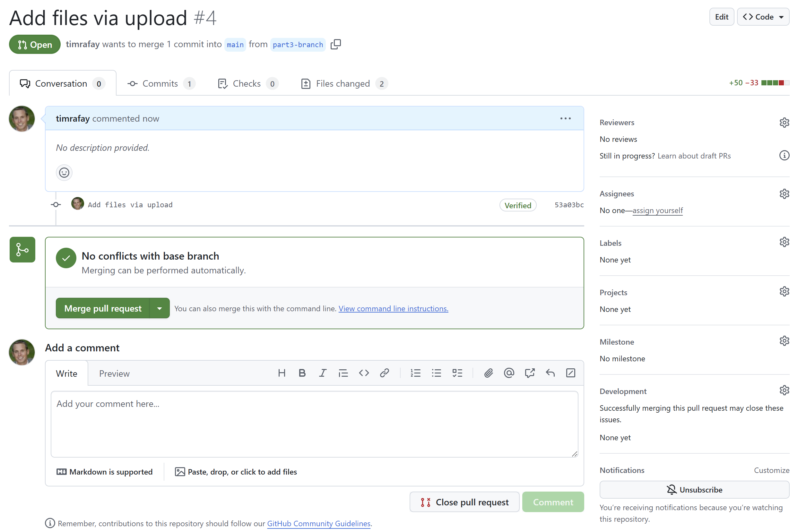Copy the part3-branch name icon
This screenshot has width=807, height=532.
335,45
